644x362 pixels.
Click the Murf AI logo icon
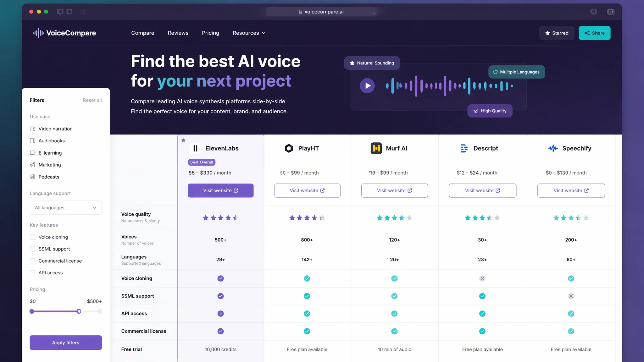tap(376, 148)
